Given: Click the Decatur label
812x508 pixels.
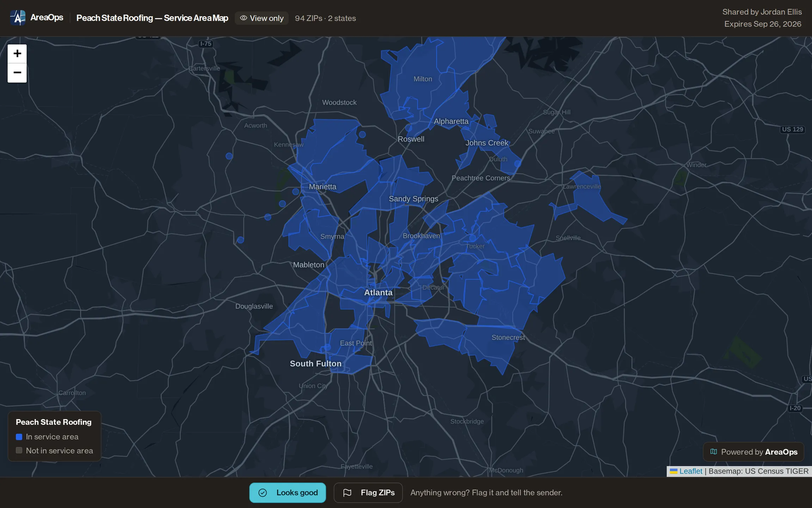Looking at the screenshot, I should (433, 288).
